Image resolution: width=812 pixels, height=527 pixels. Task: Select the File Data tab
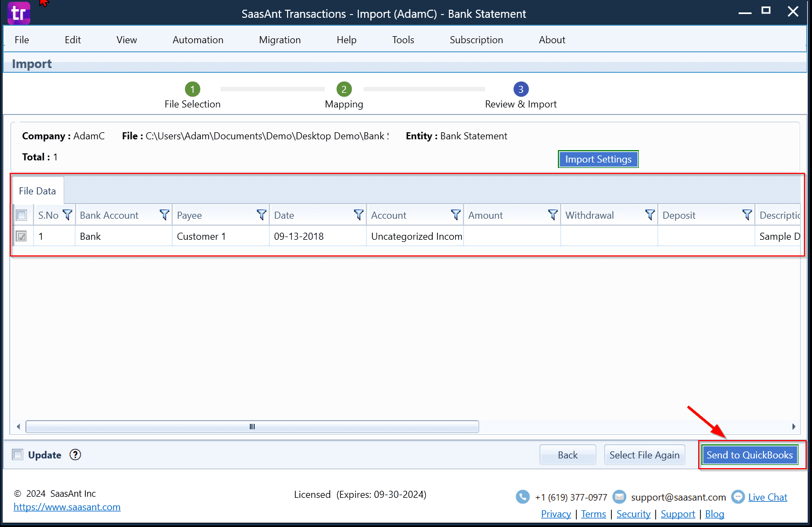coord(37,191)
